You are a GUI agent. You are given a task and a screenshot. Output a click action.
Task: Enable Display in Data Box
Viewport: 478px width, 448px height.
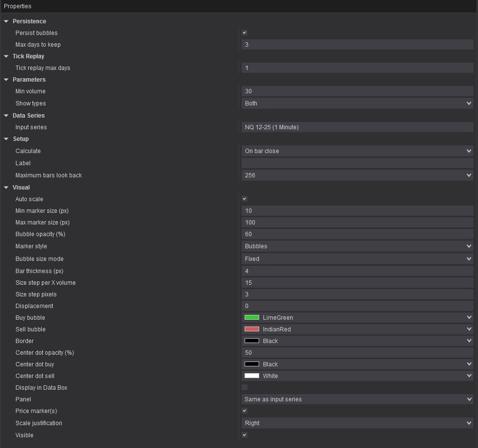click(244, 387)
